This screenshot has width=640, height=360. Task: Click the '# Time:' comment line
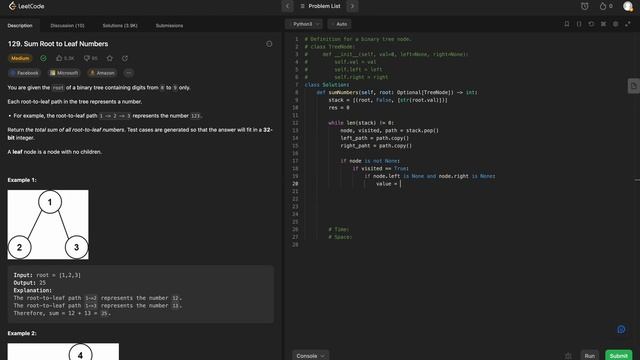339,229
